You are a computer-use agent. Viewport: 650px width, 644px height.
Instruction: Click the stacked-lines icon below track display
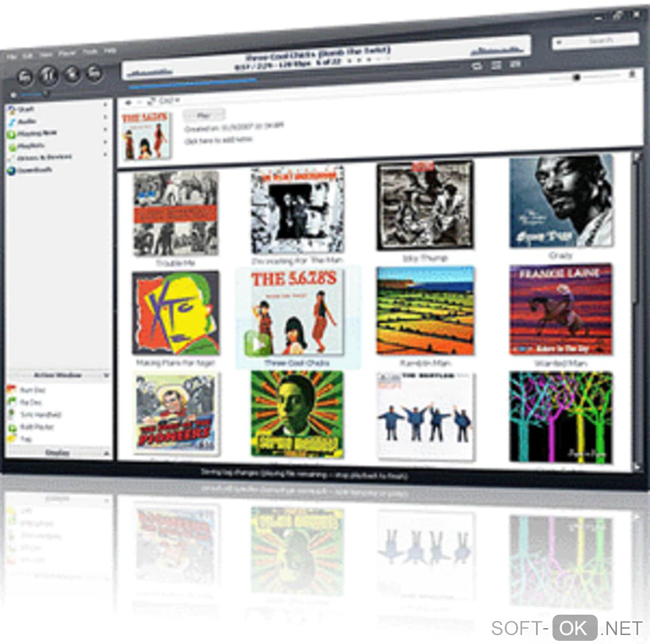496,65
